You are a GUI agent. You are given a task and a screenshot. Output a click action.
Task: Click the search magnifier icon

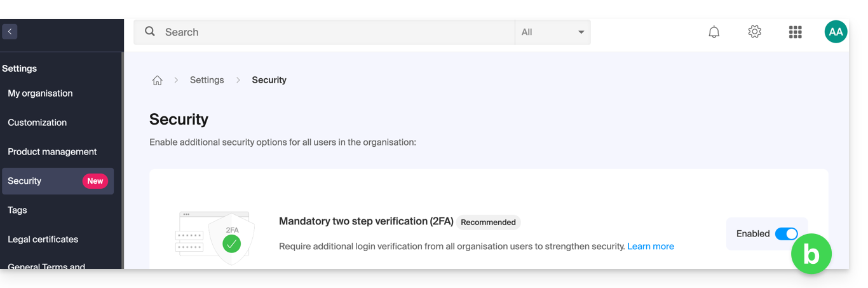click(150, 32)
